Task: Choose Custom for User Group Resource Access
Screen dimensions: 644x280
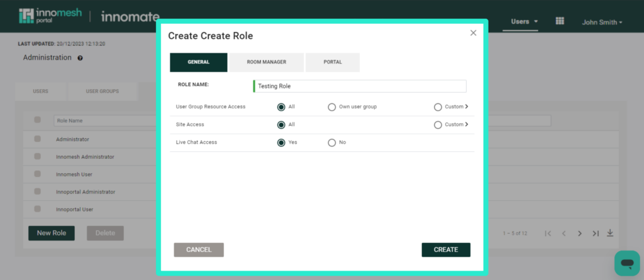Action: pos(438,107)
